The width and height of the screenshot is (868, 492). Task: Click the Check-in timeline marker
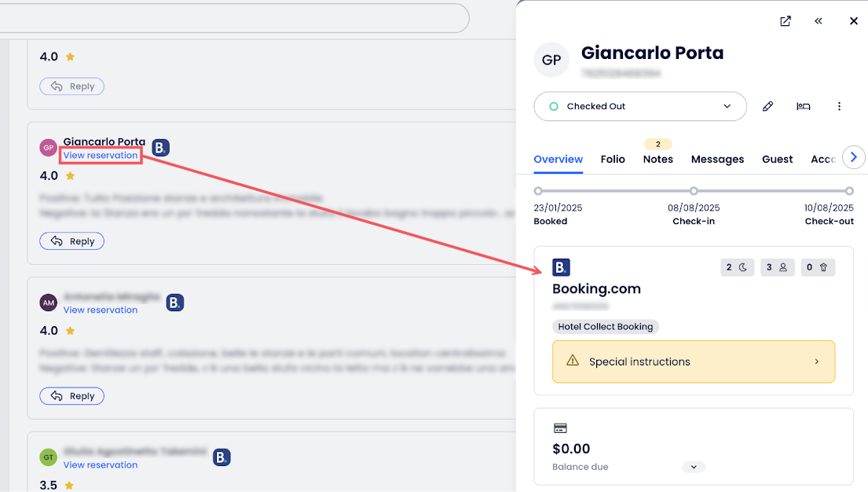(x=694, y=191)
